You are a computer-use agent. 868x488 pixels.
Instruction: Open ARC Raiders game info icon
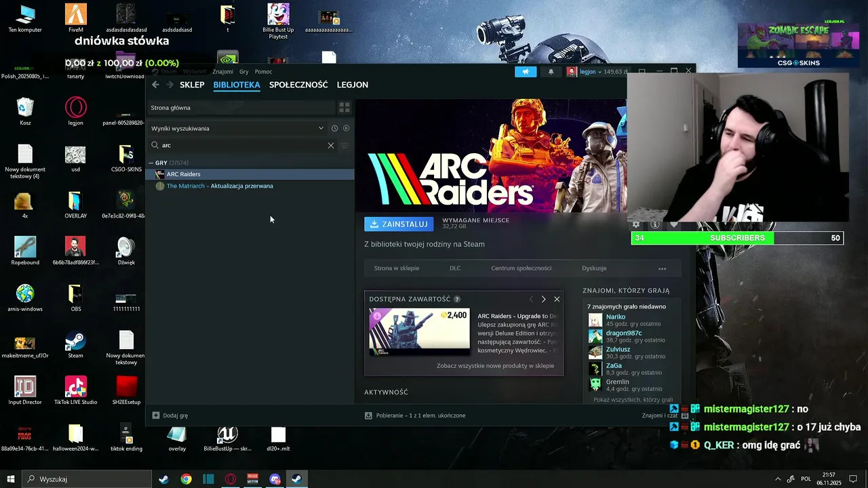(655, 224)
